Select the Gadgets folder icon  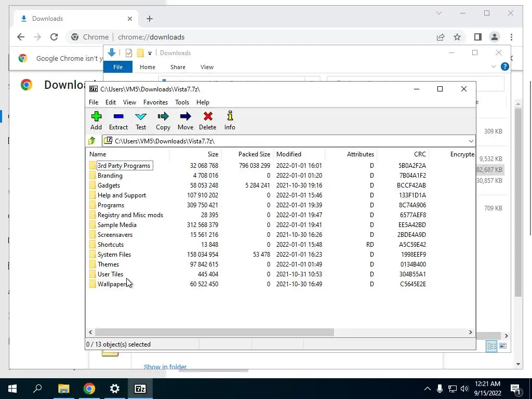92,185
